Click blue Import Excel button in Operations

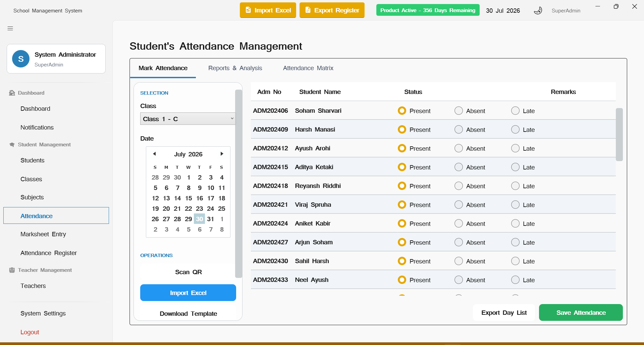[x=188, y=293]
